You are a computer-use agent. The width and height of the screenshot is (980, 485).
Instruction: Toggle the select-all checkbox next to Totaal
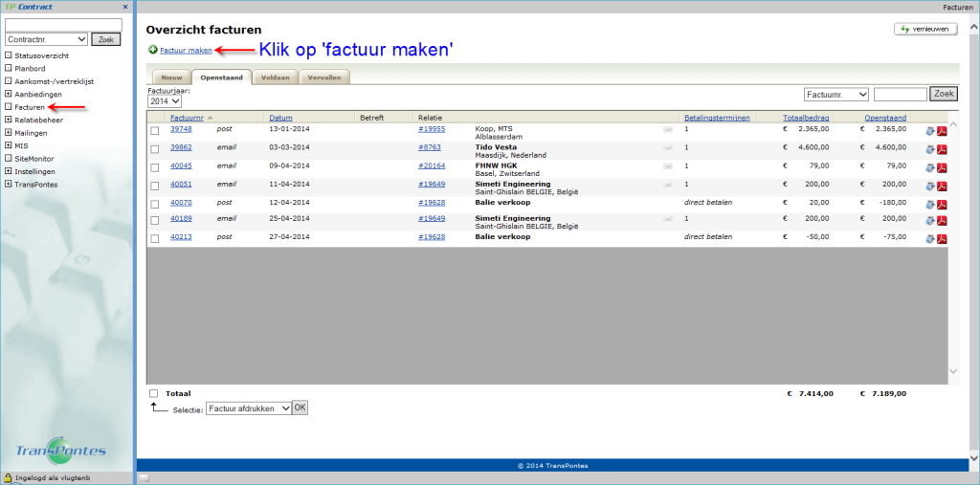tap(154, 393)
